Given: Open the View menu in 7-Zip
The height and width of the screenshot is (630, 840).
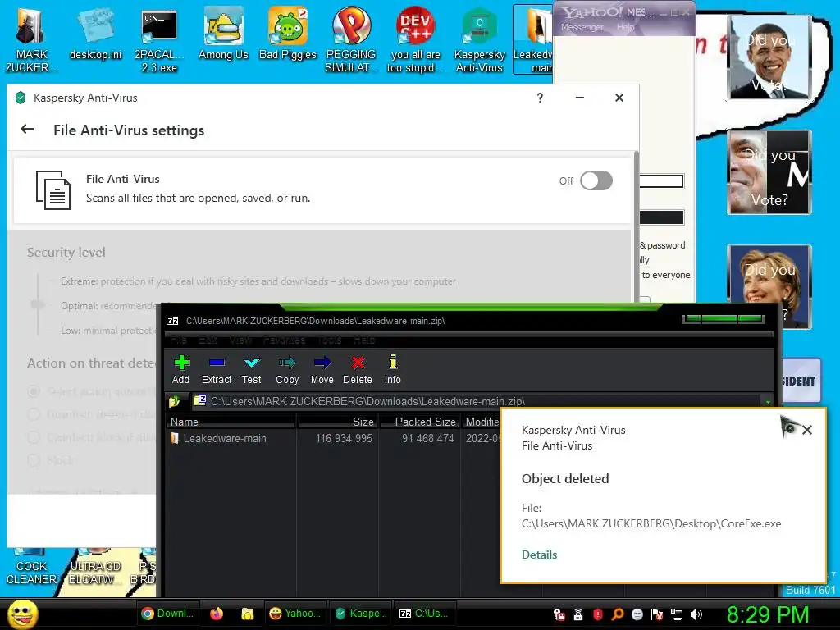Looking at the screenshot, I should click(x=240, y=340).
